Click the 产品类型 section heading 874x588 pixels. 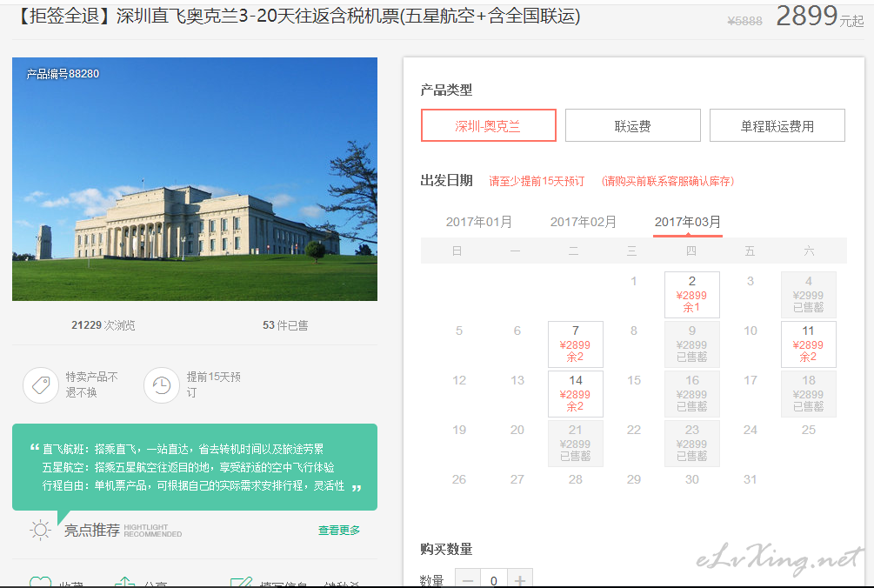(x=446, y=90)
